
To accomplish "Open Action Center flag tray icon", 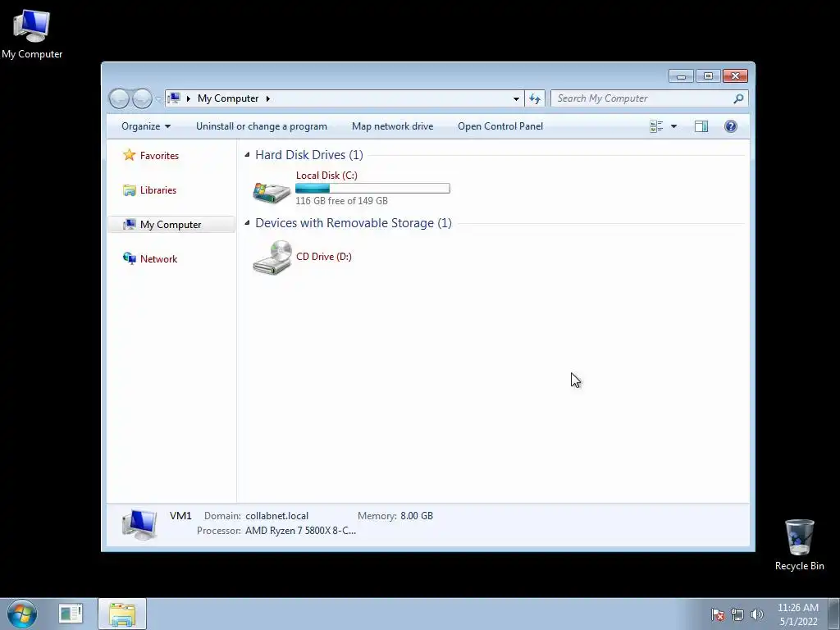I will point(718,614).
